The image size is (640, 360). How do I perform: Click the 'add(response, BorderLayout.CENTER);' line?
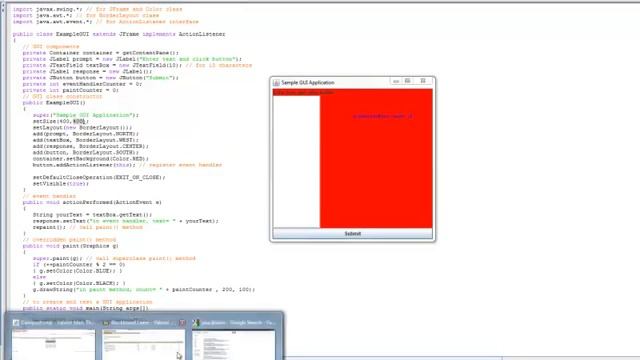[91, 146]
